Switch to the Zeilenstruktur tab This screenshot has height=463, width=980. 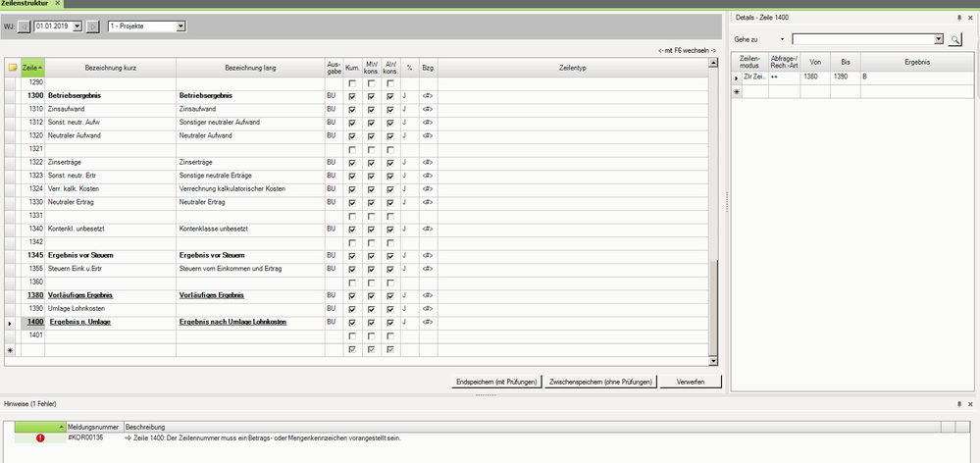25,3
